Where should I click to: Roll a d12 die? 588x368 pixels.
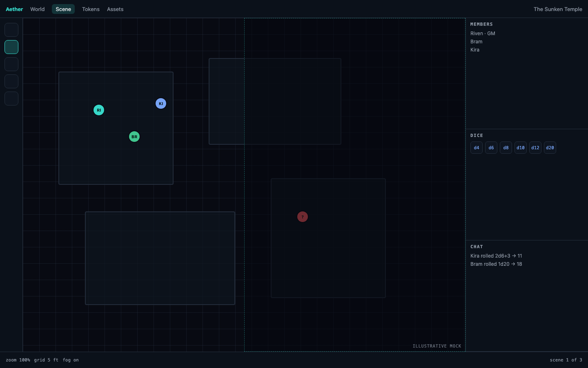click(x=535, y=148)
